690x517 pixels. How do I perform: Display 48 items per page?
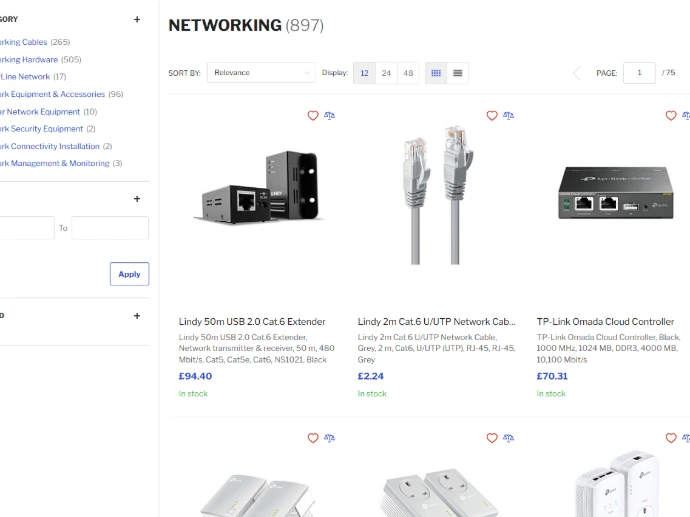pos(408,73)
